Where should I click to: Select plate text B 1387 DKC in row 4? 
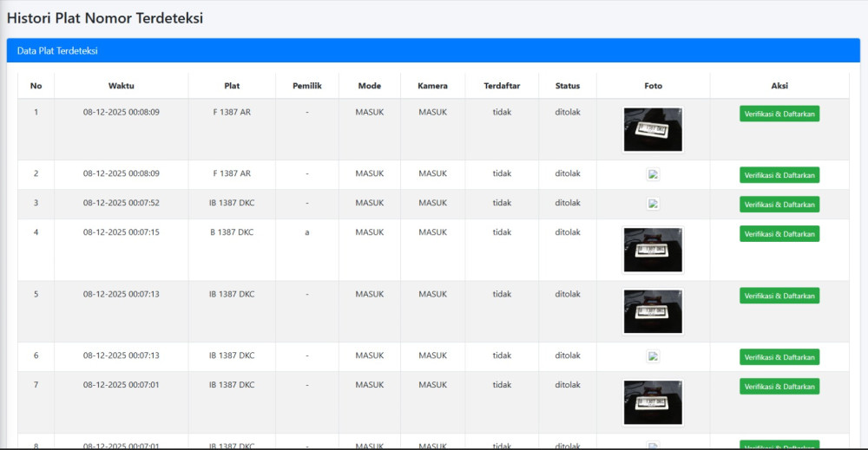232,232
